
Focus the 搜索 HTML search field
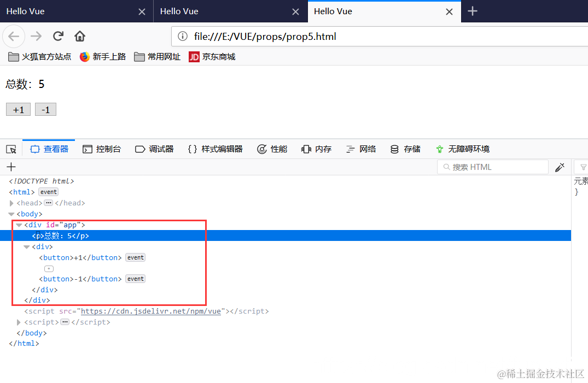point(493,167)
